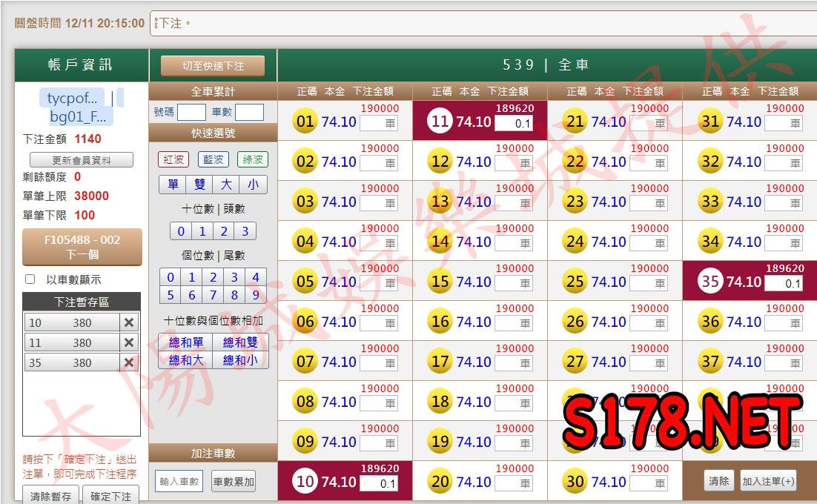817x504 pixels.
Task: Click the 下注金額 value 1140
Action: click(x=87, y=139)
